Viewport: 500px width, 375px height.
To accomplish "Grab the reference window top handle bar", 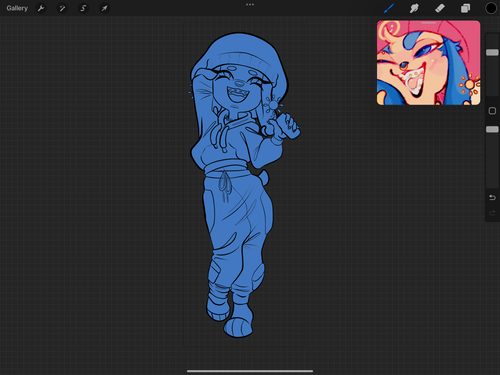I will click(429, 23).
